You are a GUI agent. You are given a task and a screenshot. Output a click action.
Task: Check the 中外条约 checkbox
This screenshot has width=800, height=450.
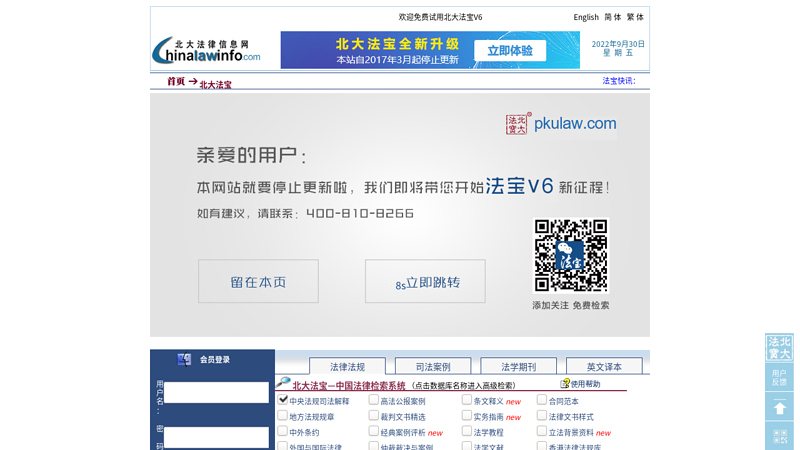point(283,431)
